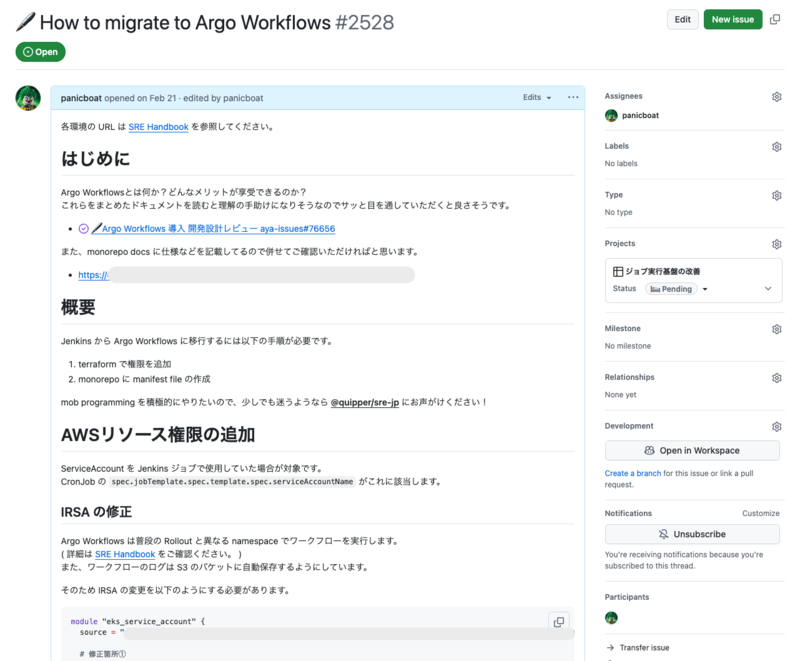This screenshot has height=661, width=800.
Task: Open the gear icon for Milestone
Action: [x=777, y=329]
